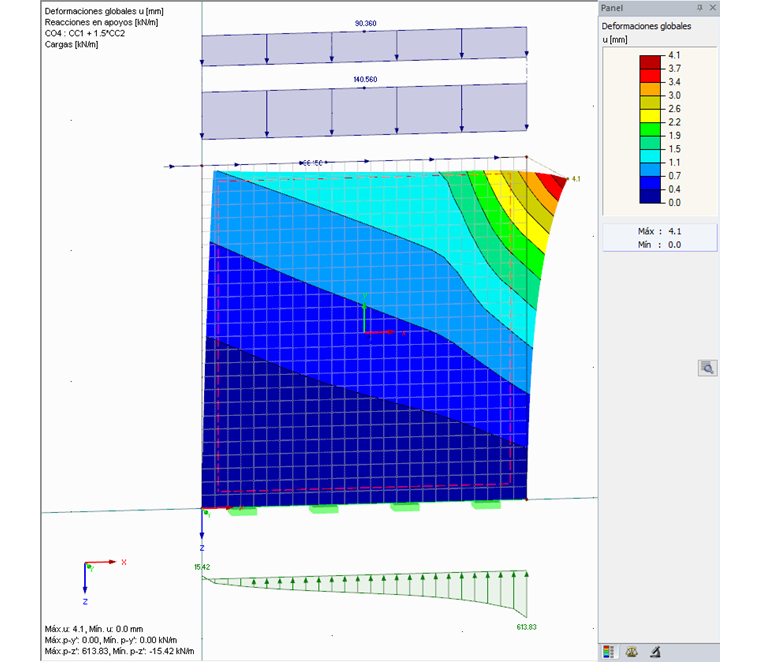Select the cyan 1.5 color swatch
The width and height of the screenshot is (760, 662).
click(650, 156)
